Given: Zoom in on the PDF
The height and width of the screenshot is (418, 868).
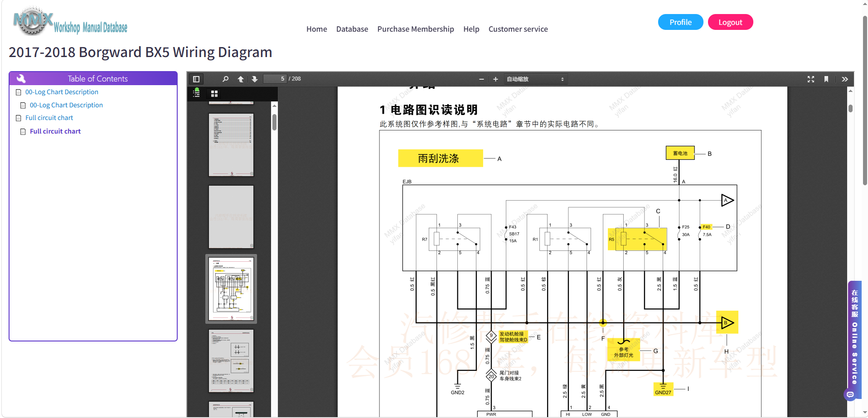Looking at the screenshot, I should tap(495, 79).
